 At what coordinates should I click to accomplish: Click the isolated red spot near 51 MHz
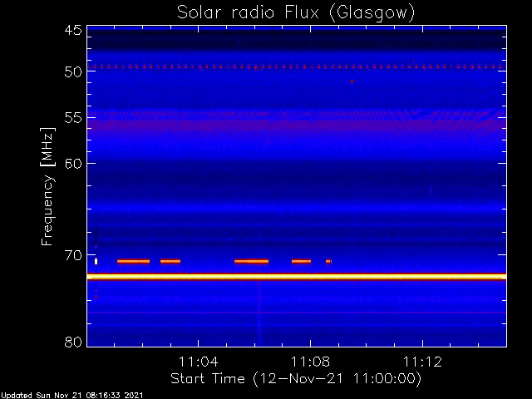click(352, 81)
